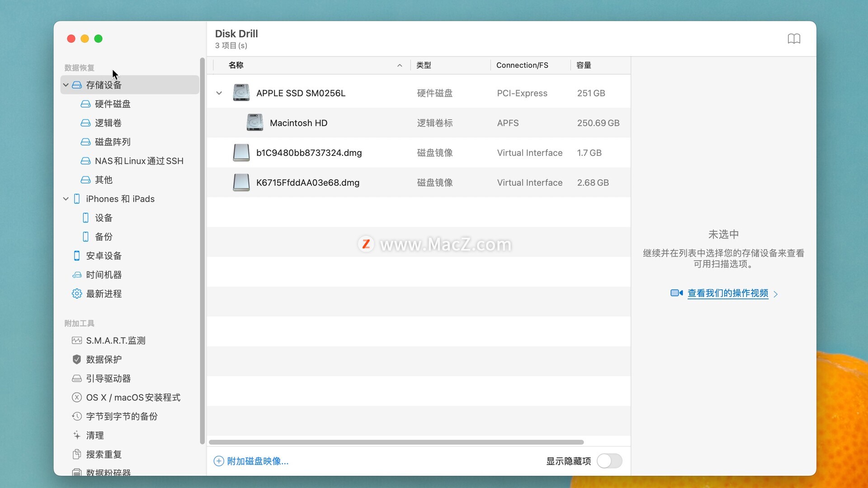Click the OS X / macOS安装程式 icon

point(77,397)
